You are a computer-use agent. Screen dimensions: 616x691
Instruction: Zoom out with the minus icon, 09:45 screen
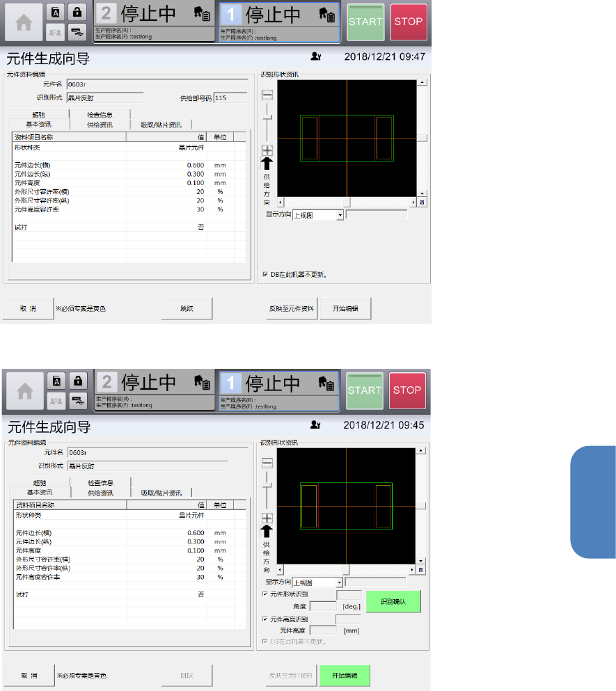tap(267, 463)
